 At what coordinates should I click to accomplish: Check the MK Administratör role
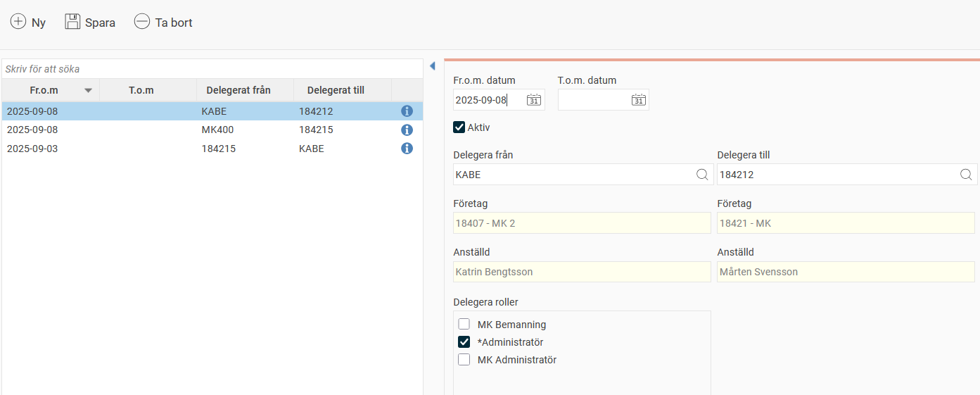(x=464, y=360)
